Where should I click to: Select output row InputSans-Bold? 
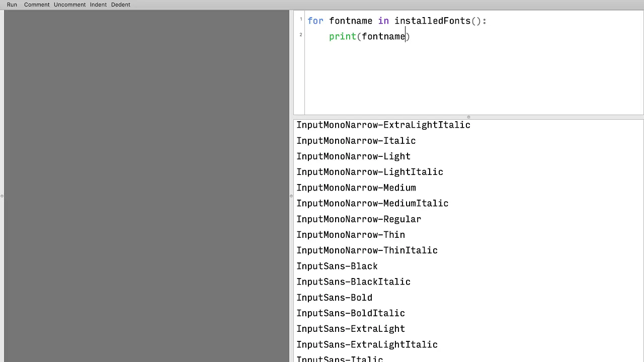(x=335, y=298)
